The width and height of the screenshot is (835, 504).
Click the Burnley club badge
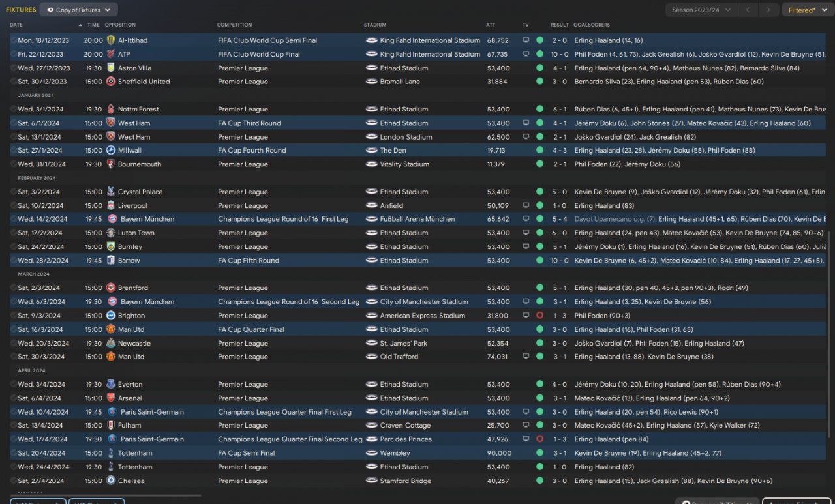pyautogui.click(x=111, y=246)
